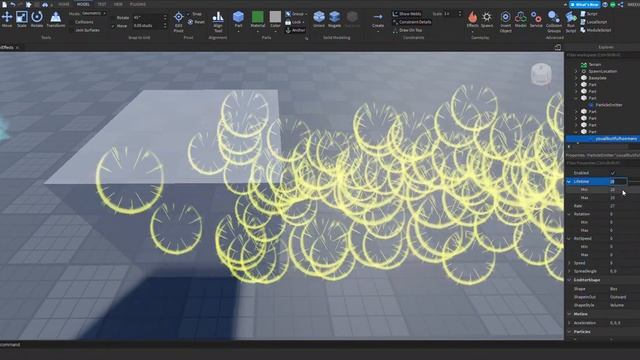This screenshot has width=640, height=360.
Task: Switch to the TEST tab
Action: click(x=102, y=4)
